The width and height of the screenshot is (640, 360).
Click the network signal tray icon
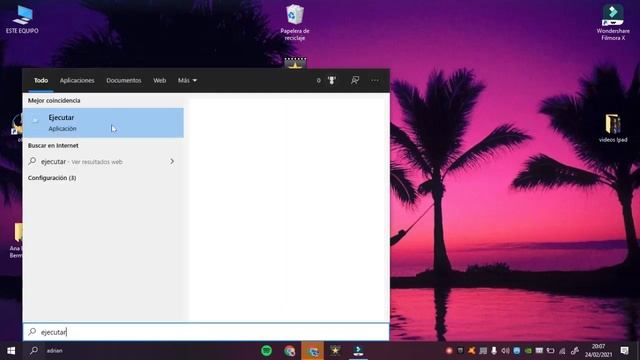click(x=562, y=351)
